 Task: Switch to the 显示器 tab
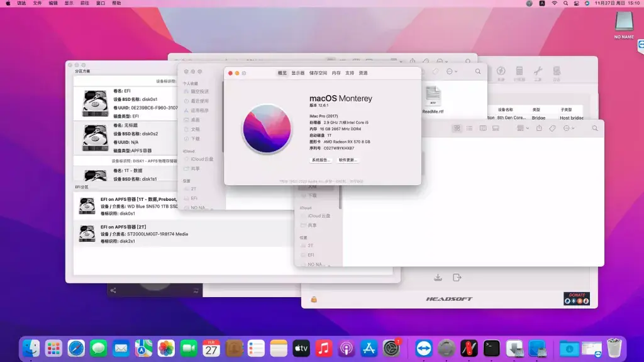(297, 73)
